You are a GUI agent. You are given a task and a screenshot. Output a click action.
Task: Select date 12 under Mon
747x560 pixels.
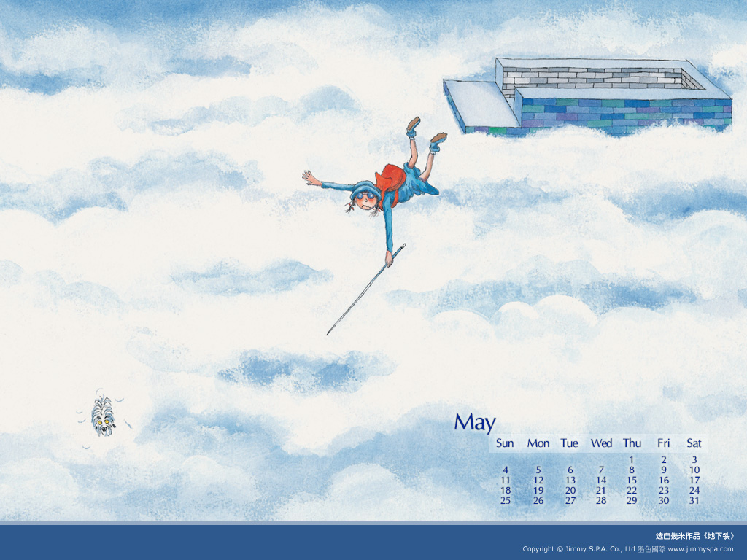pyautogui.click(x=538, y=481)
